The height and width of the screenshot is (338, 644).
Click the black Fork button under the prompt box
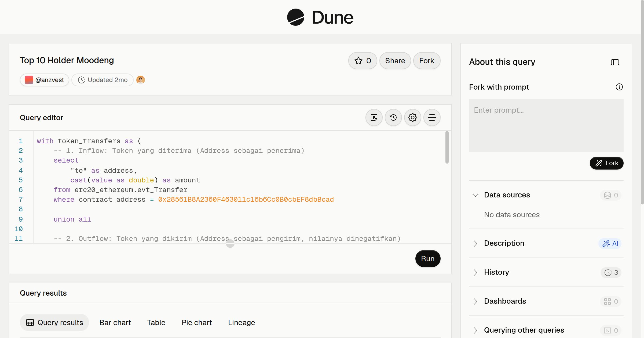tap(606, 163)
